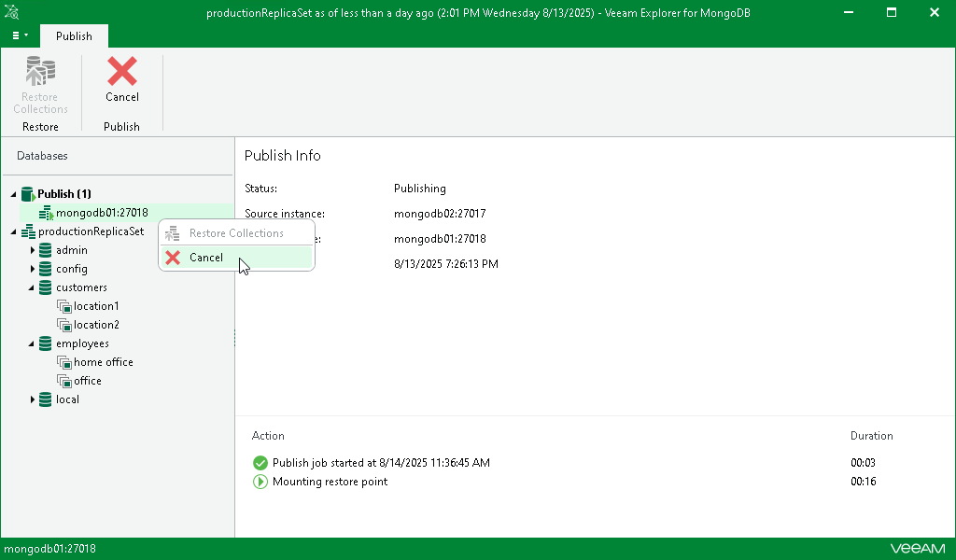
Task: Open the main menu hamburger button
Action: tap(21, 35)
